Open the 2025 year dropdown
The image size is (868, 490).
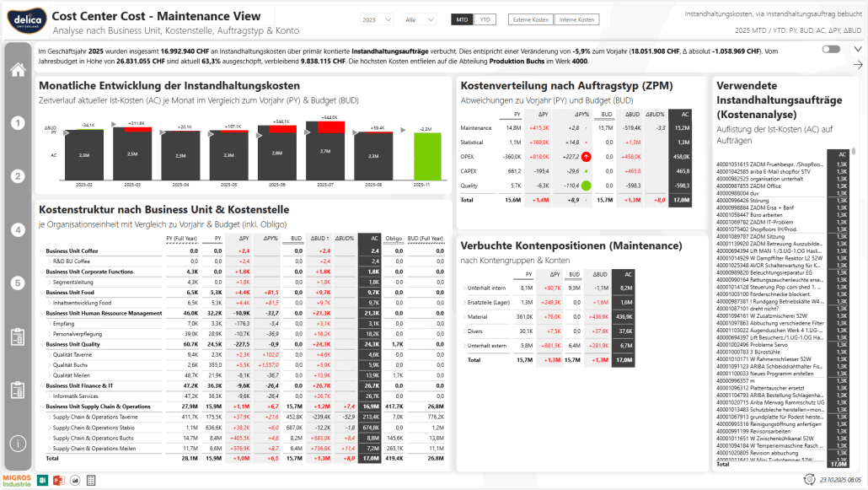tap(376, 19)
